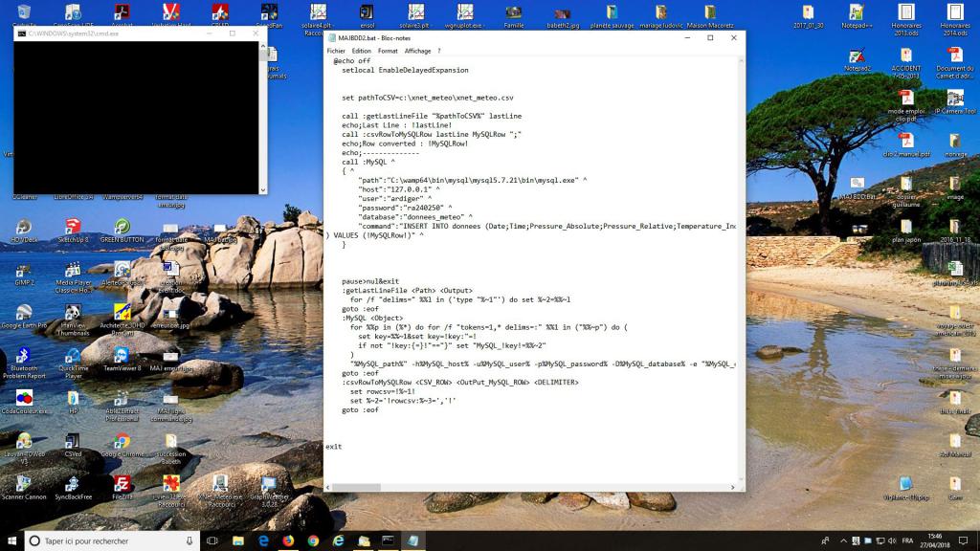Image resolution: width=980 pixels, height=551 pixels.
Task: Select Honoraires 2014.ods file icon
Action: (955, 20)
